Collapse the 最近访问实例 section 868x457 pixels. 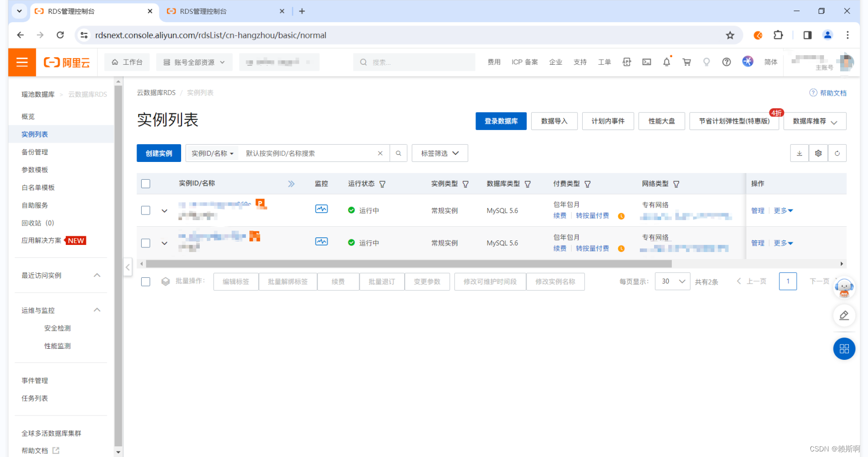[x=97, y=275]
